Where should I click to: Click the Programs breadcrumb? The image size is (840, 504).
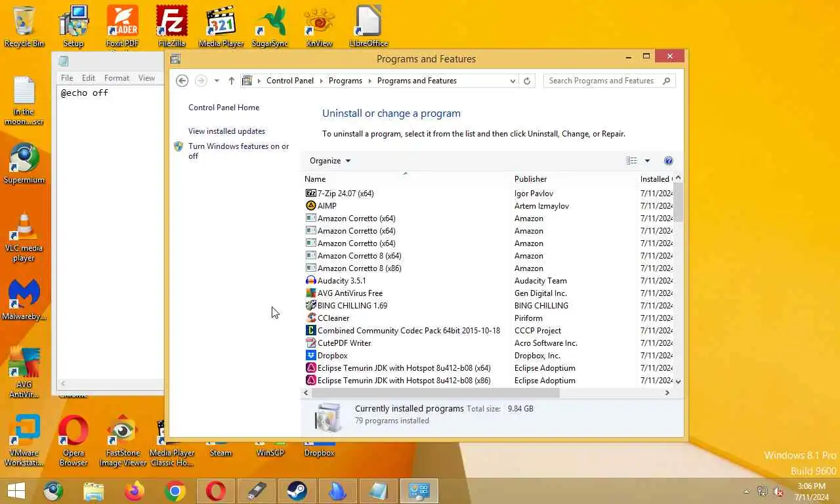[x=345, y=81]
